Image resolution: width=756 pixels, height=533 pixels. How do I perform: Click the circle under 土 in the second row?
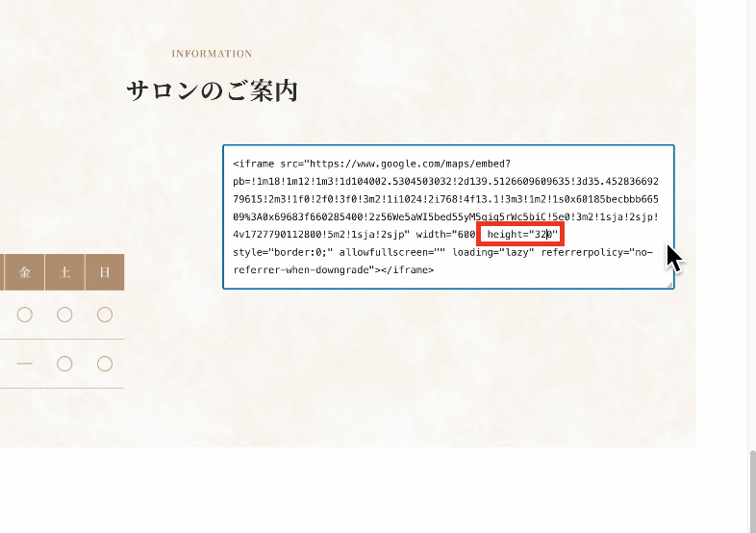click(x=64, y=364)
